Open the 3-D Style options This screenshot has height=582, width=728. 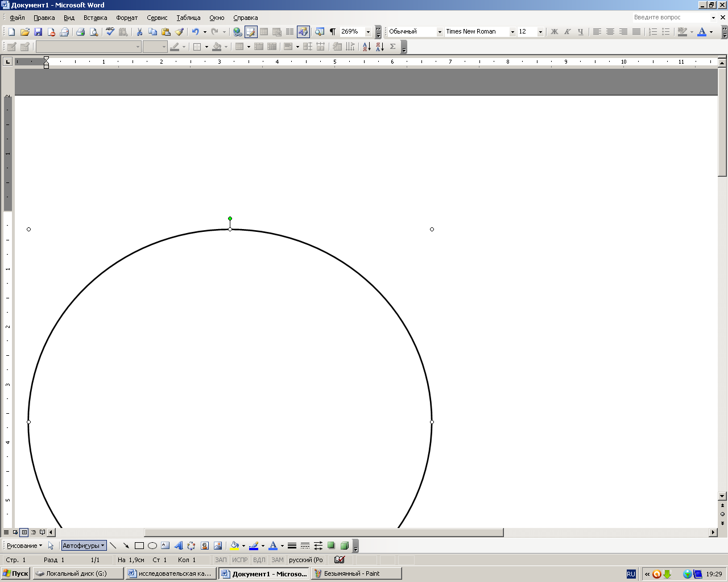coord(345,546)
